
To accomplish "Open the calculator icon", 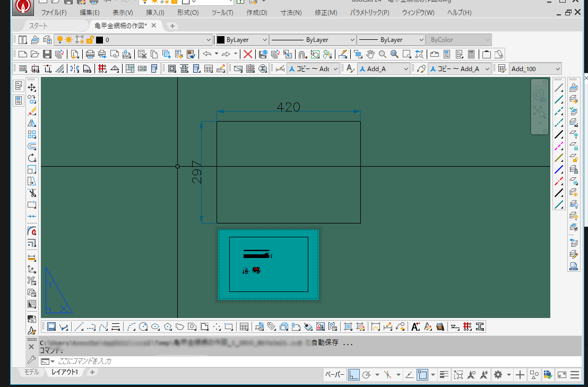I will 471,54.
